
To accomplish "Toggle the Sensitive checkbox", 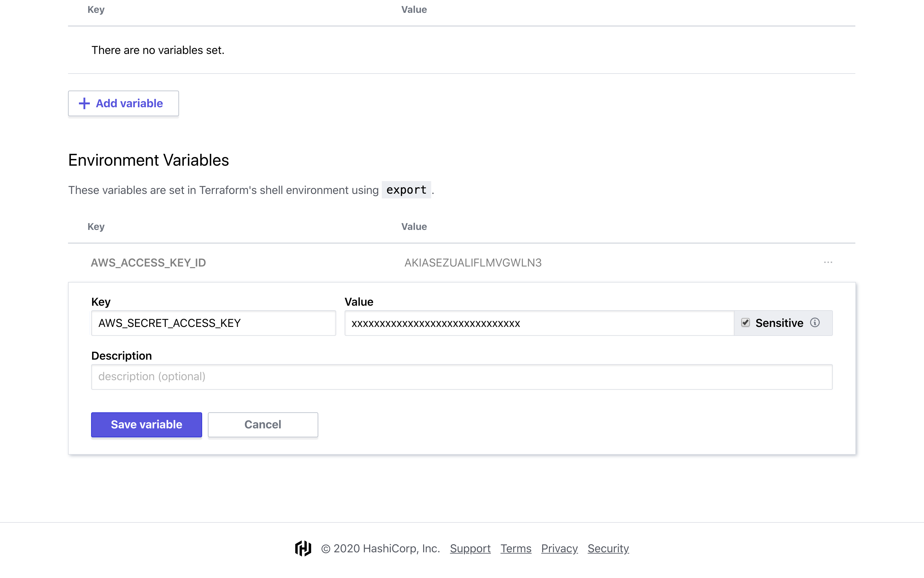I will (745, 323).
